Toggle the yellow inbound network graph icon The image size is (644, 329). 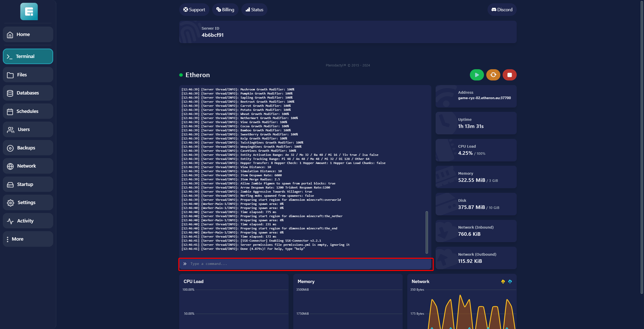tap(503, 281)
